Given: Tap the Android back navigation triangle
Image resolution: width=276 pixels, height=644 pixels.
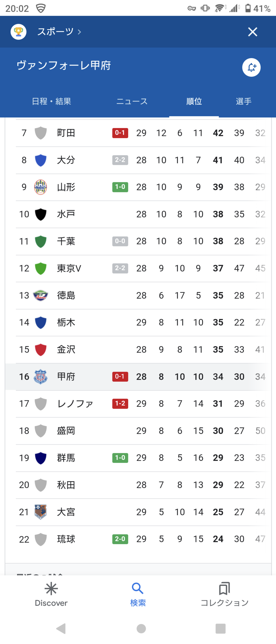Looking at the screenshot, I should [x=61, y=628].
